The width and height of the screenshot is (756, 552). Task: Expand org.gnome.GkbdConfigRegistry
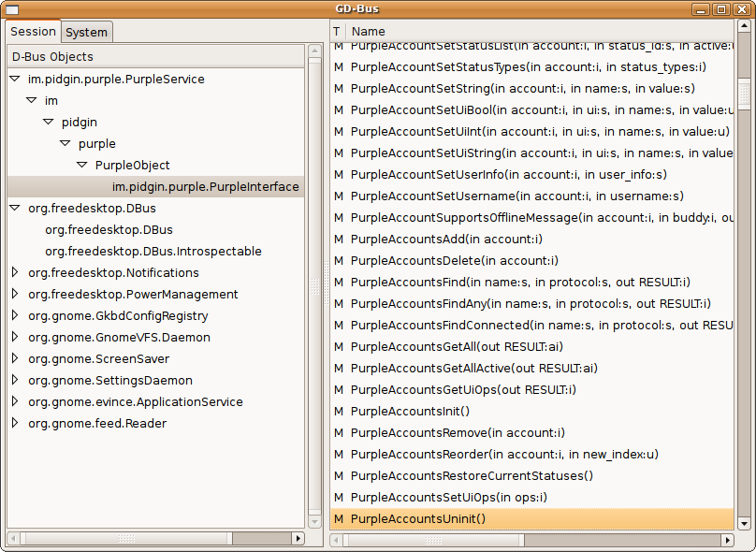point(15,315)
